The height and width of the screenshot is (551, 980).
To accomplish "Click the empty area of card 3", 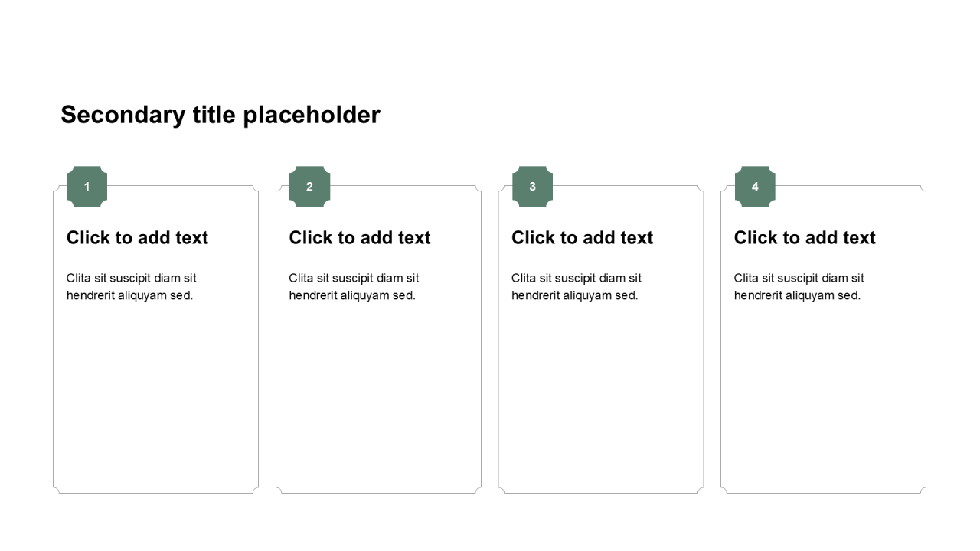I will [601, 398].
